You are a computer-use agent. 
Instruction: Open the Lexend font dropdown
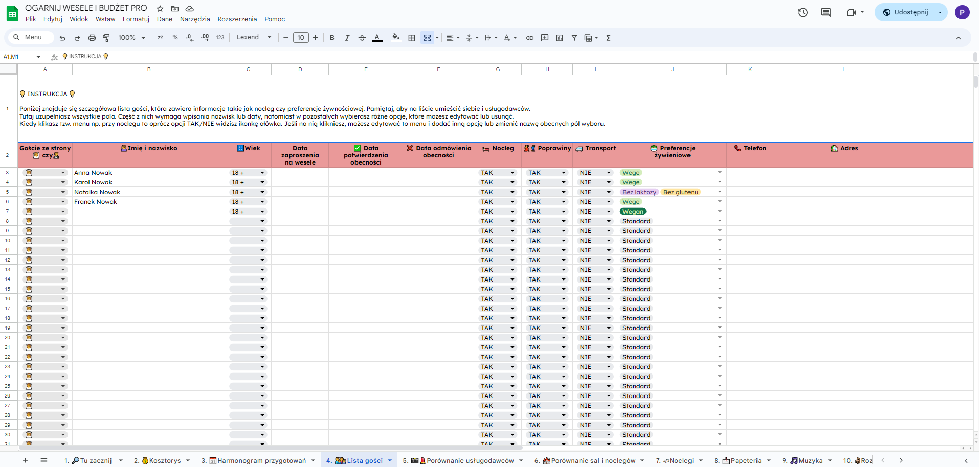(x=254, y=37)
